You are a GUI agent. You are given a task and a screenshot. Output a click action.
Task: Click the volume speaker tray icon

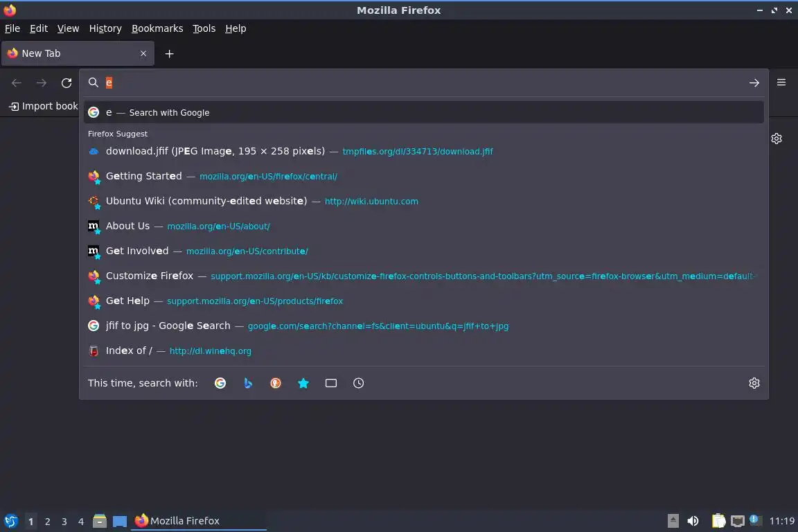693,521
